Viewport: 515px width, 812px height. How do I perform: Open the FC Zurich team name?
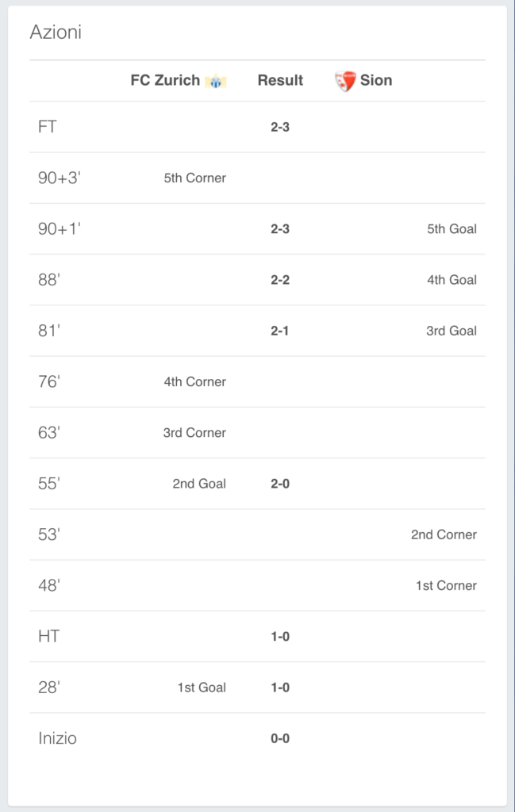tap(165, 80)
